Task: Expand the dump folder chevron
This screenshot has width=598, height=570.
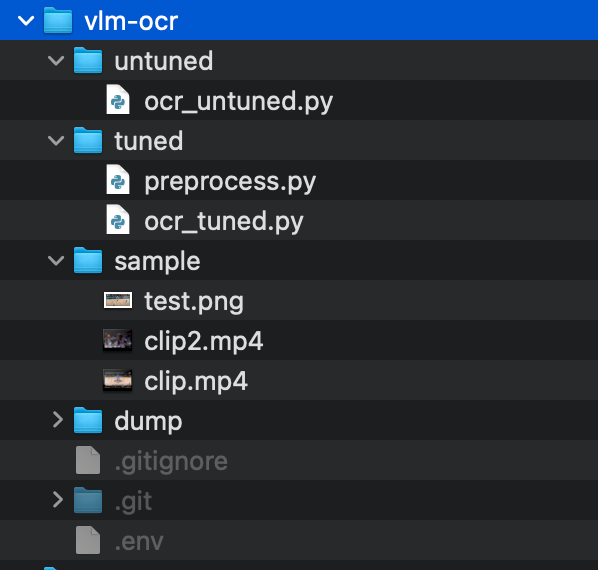Action: pyautogui.click(x=58, y=420)
